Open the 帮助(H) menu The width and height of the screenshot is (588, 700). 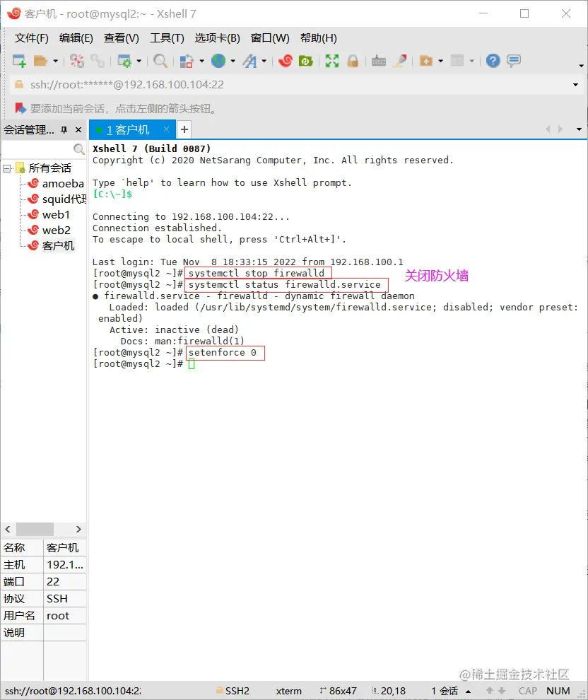(x=319, y=38)
